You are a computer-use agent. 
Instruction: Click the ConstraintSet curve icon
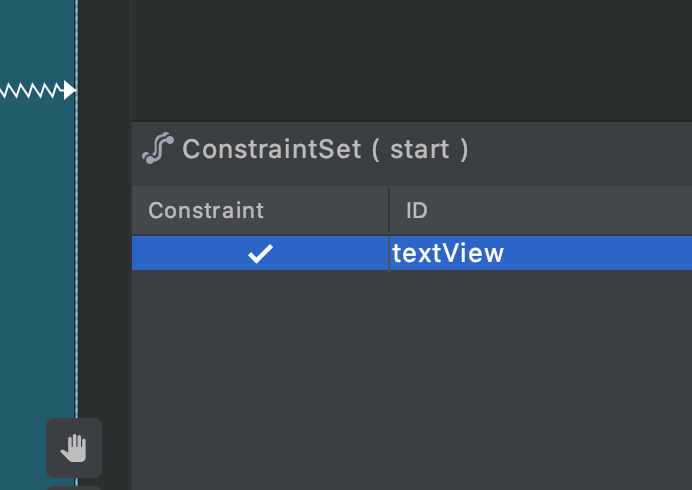tap(158, 148)
